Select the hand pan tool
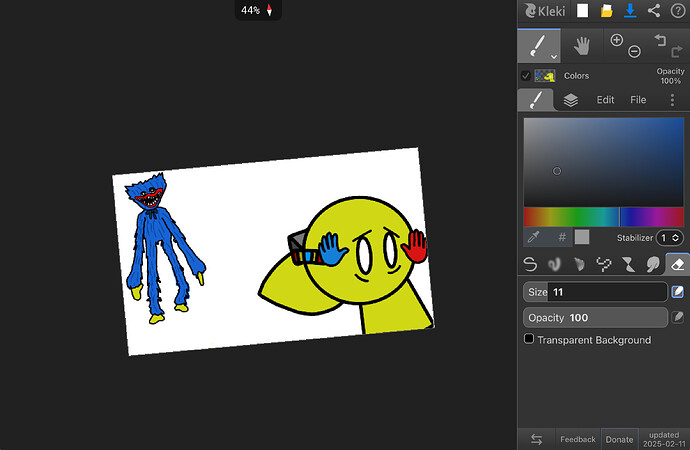The width and height of the screenshot is (690, 450). [x=582, y=46]
